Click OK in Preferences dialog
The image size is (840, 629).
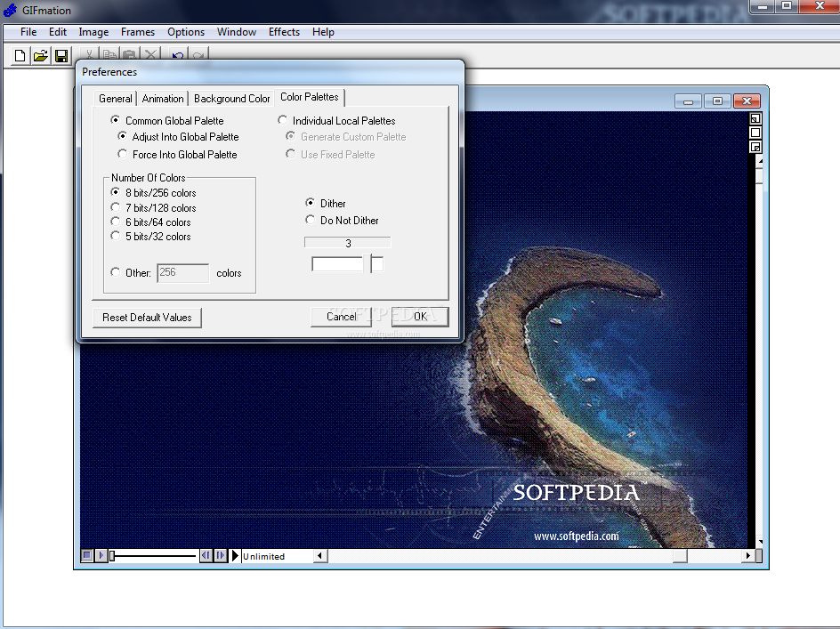420,317
